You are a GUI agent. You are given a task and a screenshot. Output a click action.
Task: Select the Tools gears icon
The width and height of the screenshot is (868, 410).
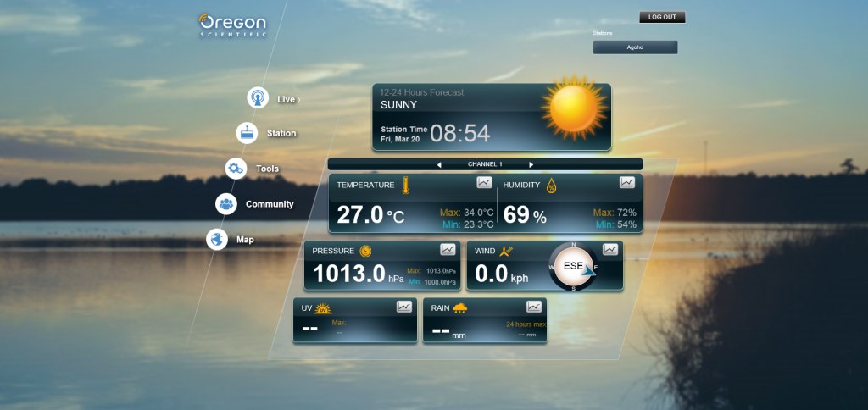point(236,169)
